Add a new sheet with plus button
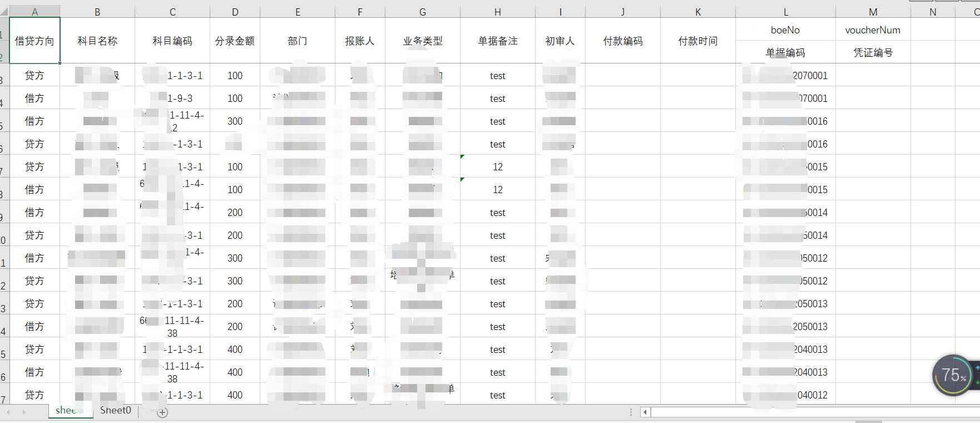The width and height of the screenshot is (980, 423). tap(162, 412)
